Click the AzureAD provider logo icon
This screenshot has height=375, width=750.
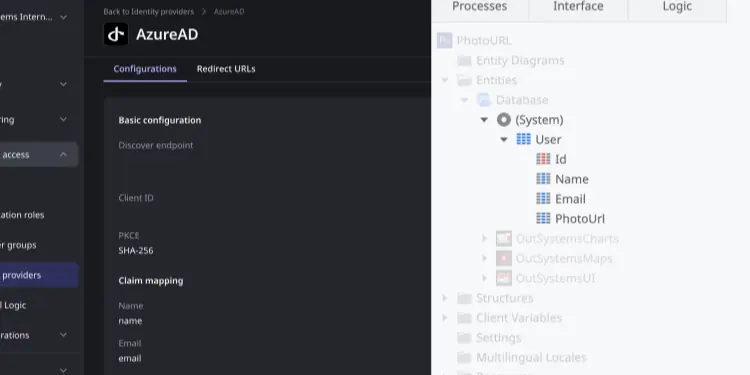click(x=116, y=34)
